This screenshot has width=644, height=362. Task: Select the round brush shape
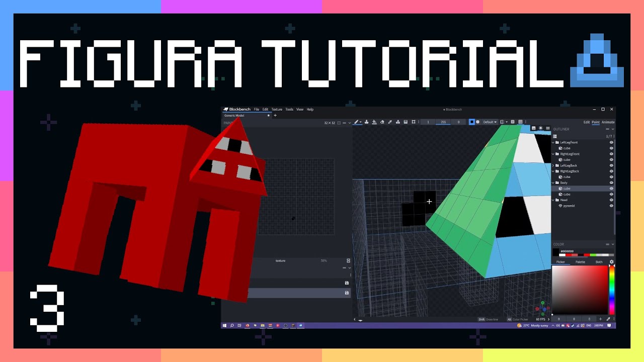point(477,122)
